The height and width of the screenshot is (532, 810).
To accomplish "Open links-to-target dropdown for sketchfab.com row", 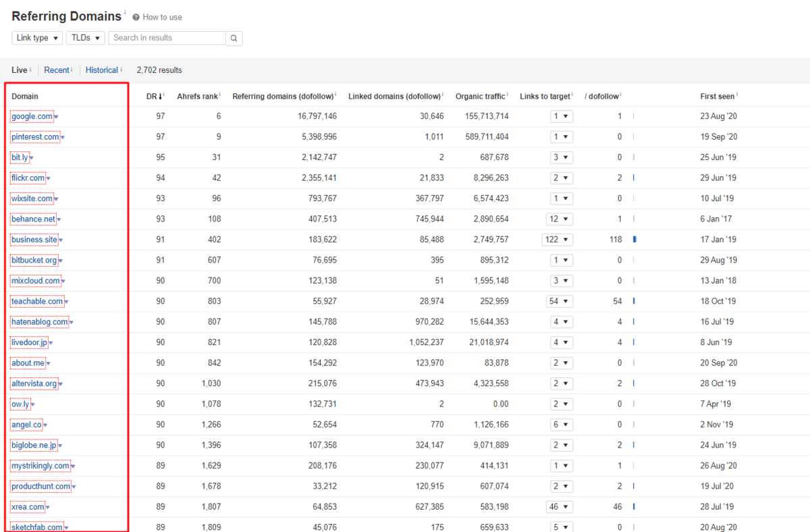I will [562, 527].
